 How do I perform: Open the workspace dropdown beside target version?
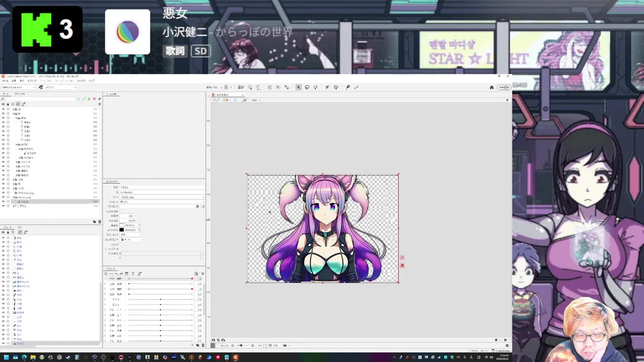tap(58, 87)
